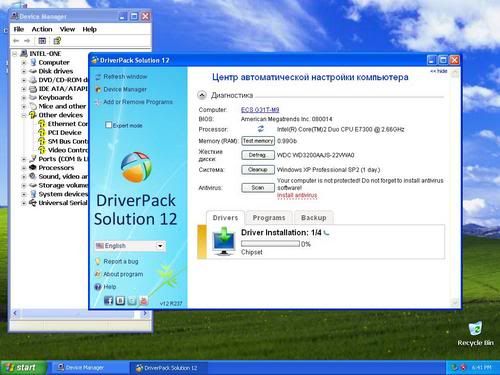Collapse the Other devices node
Viewport: 500px width, 375px height.
tap(24, 115)
